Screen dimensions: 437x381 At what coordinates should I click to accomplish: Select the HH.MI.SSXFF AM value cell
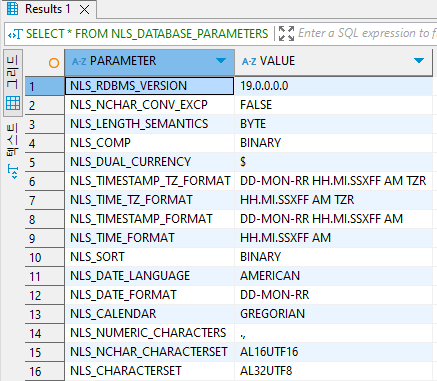(333, 238)
